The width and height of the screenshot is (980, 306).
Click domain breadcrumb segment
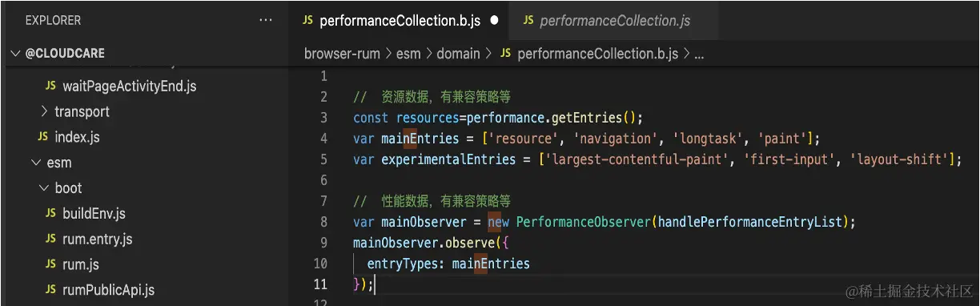pos(458,54)
